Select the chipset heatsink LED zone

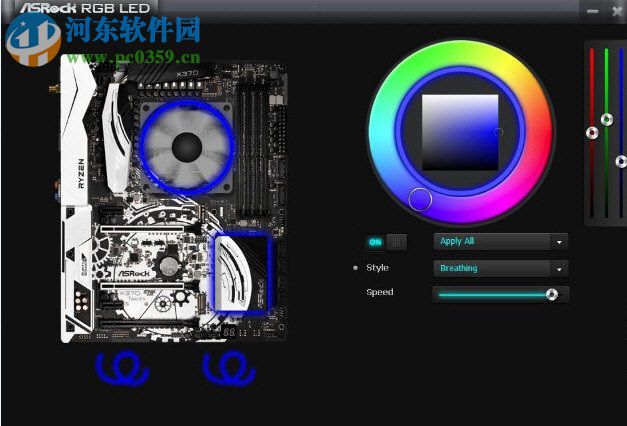[x=243, y=274]
